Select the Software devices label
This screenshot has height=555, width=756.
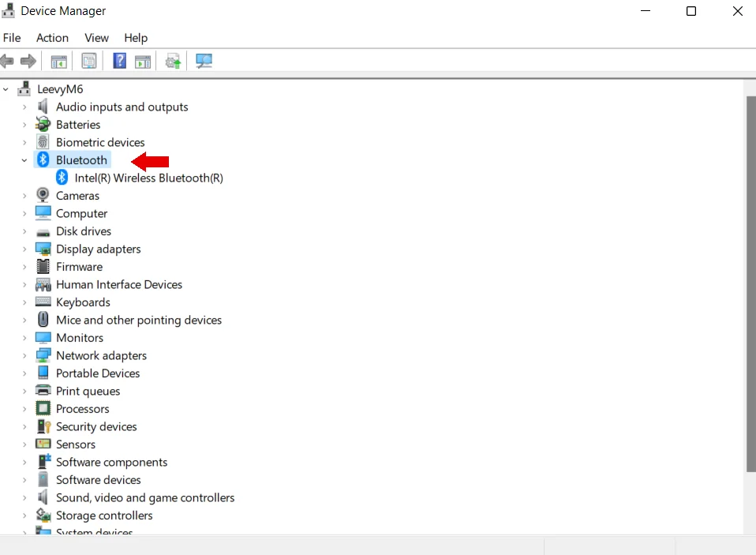click(99, 480)
